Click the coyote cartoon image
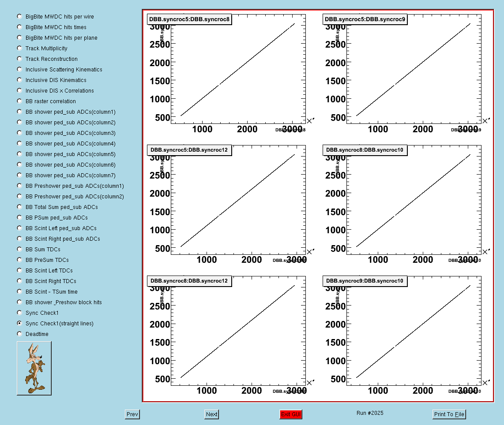504x425 pixels. tap(34, 368)
